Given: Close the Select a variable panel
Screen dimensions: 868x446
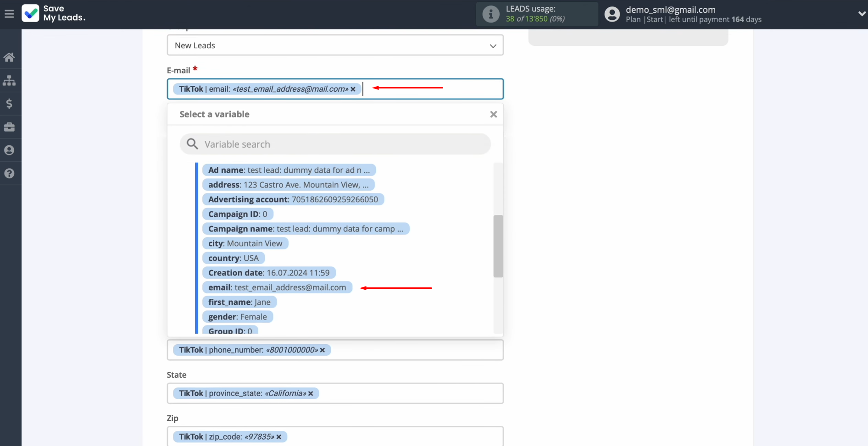Looking at the screenshot, I should (x=494, y=114).
